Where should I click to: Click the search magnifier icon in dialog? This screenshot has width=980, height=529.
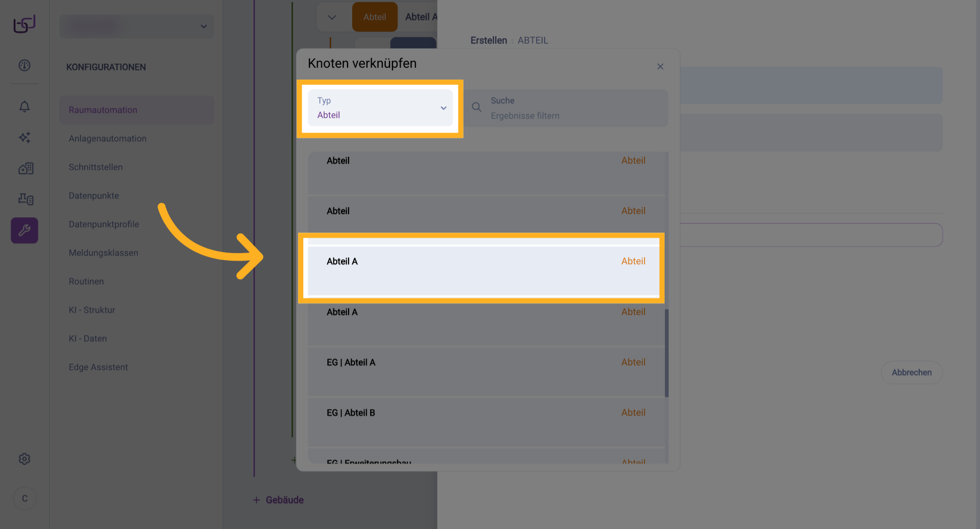pos(476,108)
